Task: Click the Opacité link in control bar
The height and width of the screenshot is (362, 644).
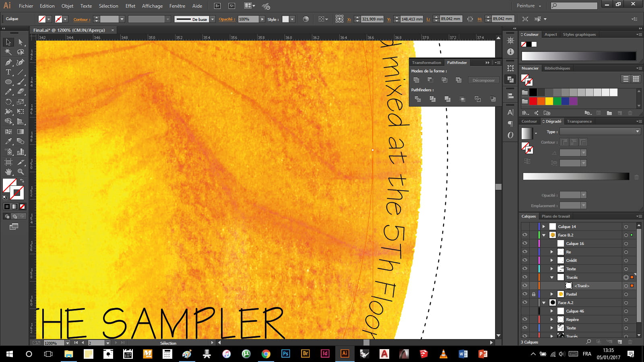Action: pyautogui.click(x=227, y=19)
